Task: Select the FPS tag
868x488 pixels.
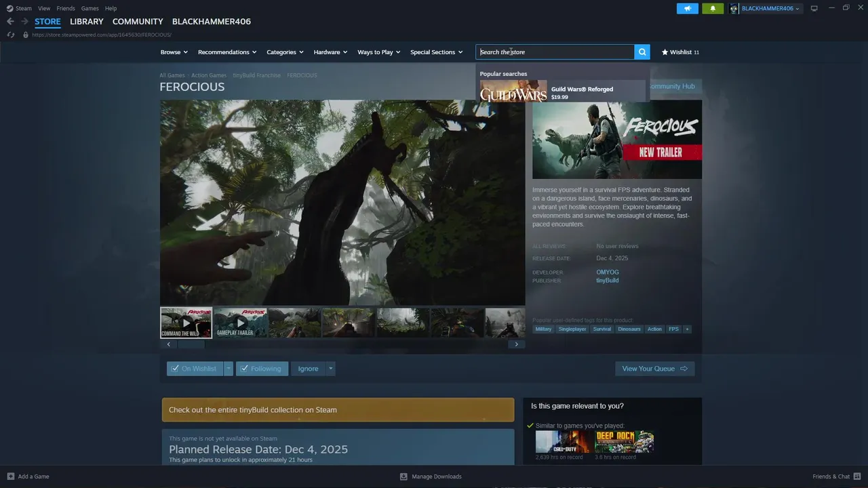Action: [x=673, y=329]
